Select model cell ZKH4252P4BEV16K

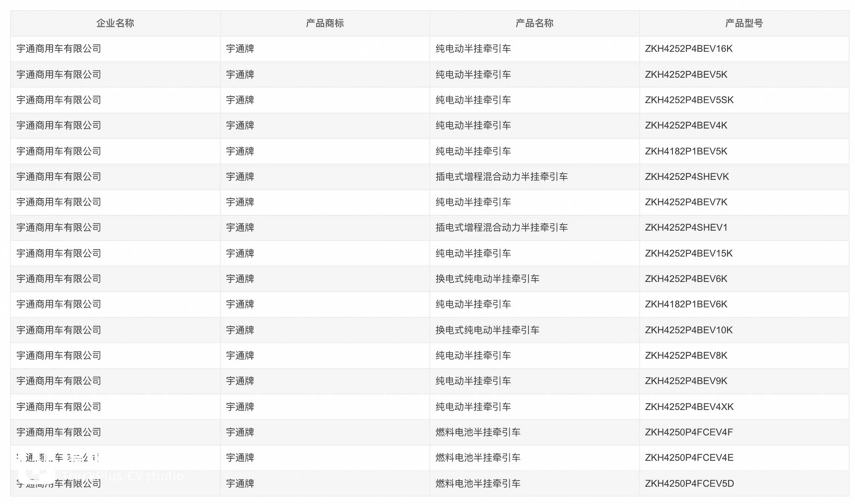point(688,49)
